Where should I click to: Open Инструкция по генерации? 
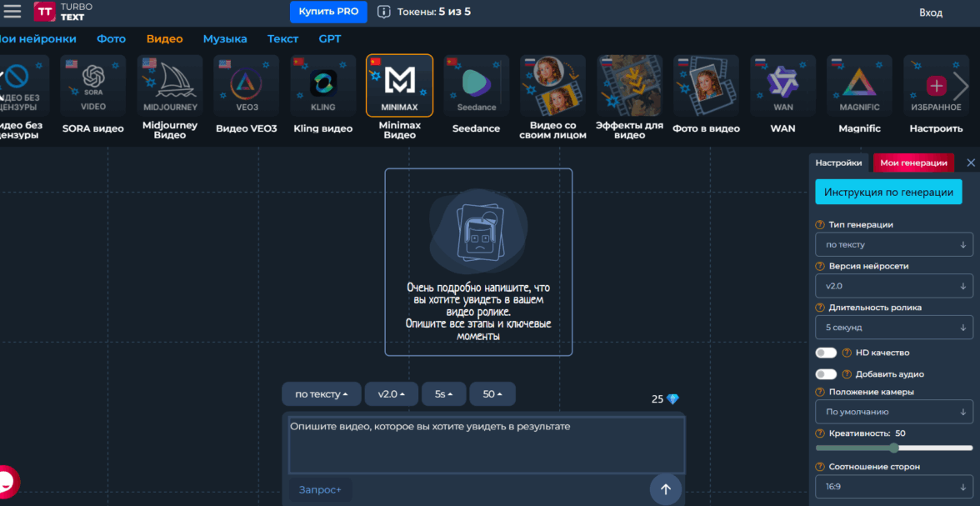tap(888, 192)
